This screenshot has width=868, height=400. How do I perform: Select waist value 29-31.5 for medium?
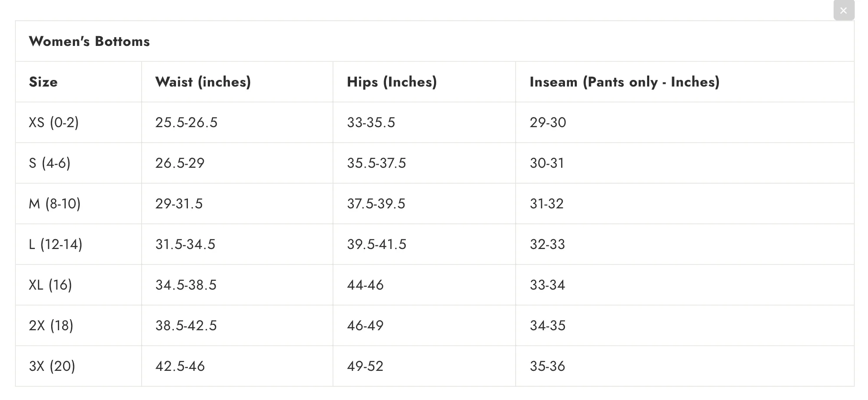(x=179, y=204)
